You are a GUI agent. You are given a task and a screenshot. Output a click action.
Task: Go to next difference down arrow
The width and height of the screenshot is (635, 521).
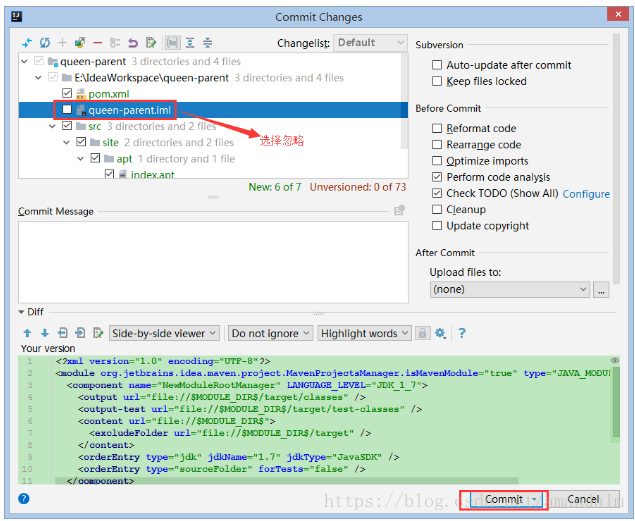pos(45,333)
